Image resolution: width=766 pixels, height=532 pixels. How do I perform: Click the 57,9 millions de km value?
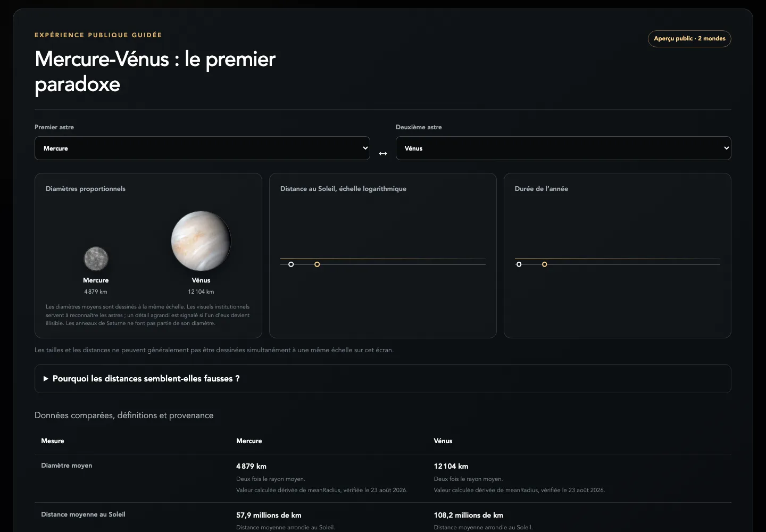click(269, 515)
